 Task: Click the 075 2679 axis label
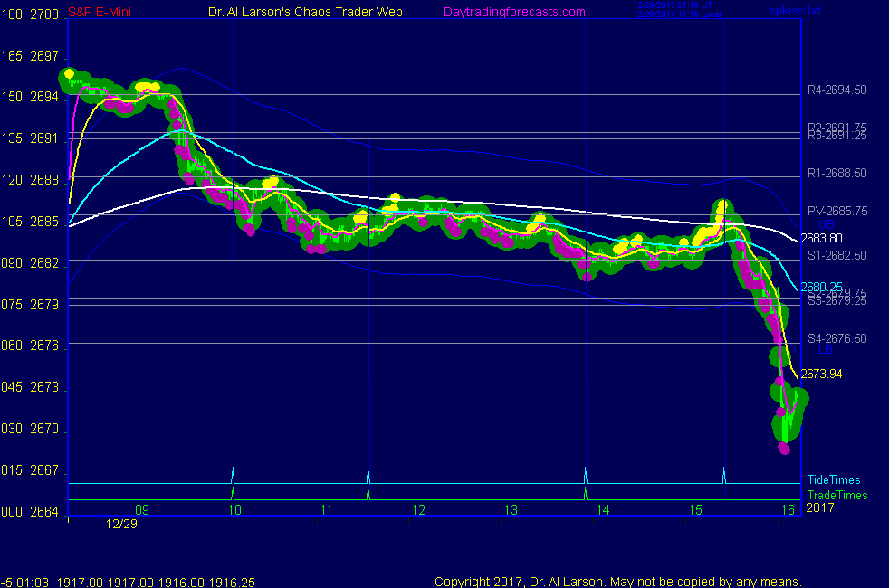[x=30, y=305]
